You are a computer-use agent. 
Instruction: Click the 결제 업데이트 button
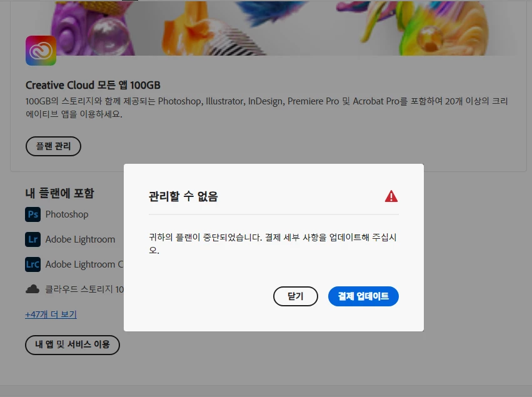pos(363,296)
